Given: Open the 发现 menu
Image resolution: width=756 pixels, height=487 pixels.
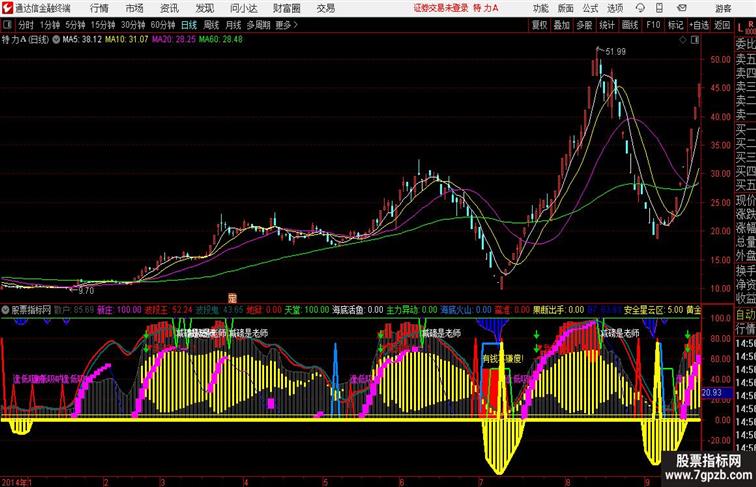Looking at the screenshot, I should [204, 8].
